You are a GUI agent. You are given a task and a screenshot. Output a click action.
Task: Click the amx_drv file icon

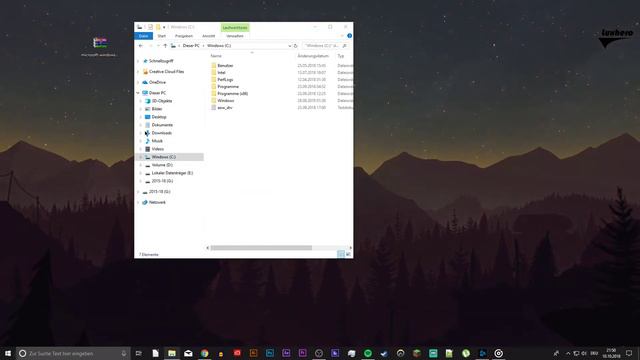(214, 107)
